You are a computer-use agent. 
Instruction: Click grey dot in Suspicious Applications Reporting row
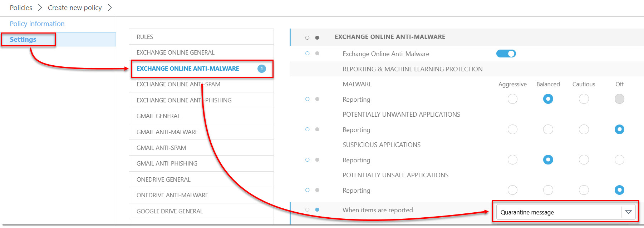(317, 160)
